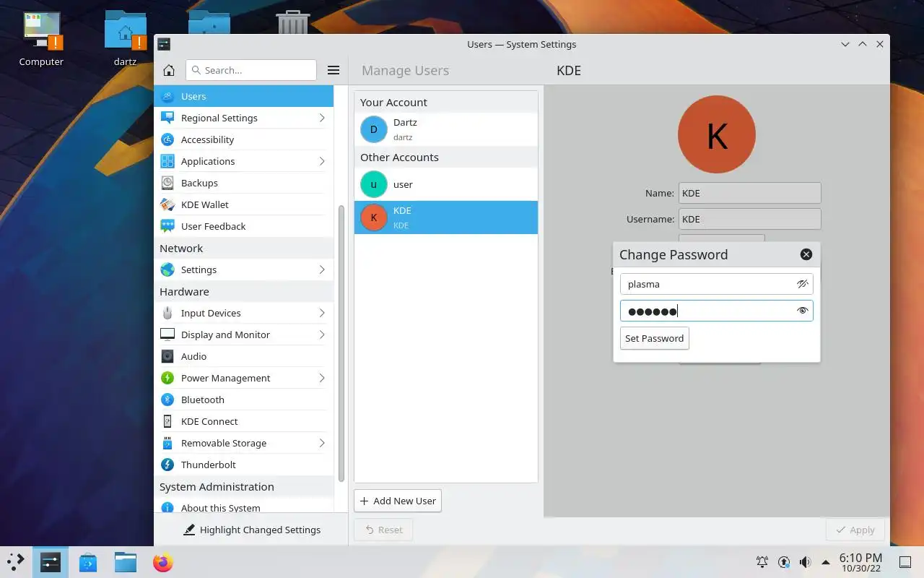Click the large KDE avatar picture
This screenshot has height=578, width=924.
[717, 134]
